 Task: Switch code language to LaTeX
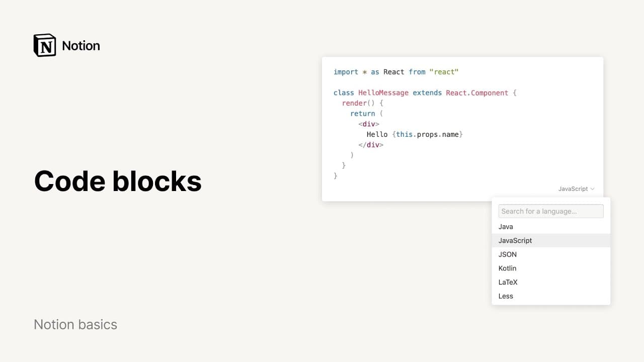pyautogui.click(x=508, y=282)
